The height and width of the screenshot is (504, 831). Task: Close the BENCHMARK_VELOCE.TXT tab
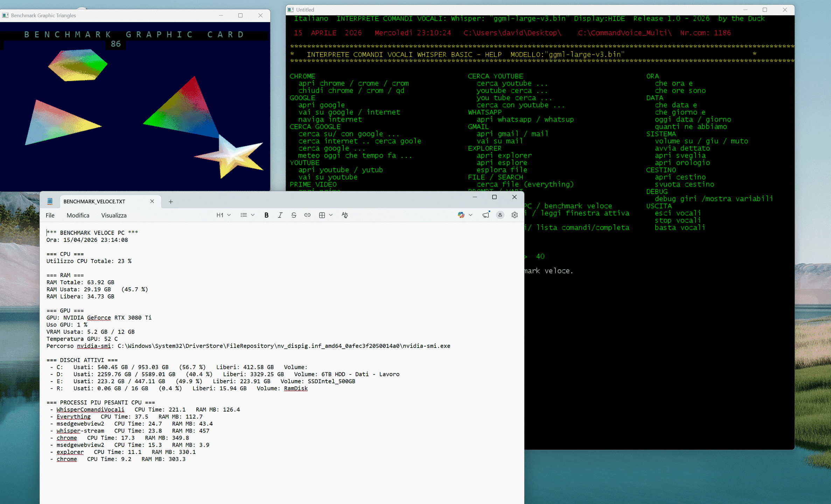tap(152, 201)
